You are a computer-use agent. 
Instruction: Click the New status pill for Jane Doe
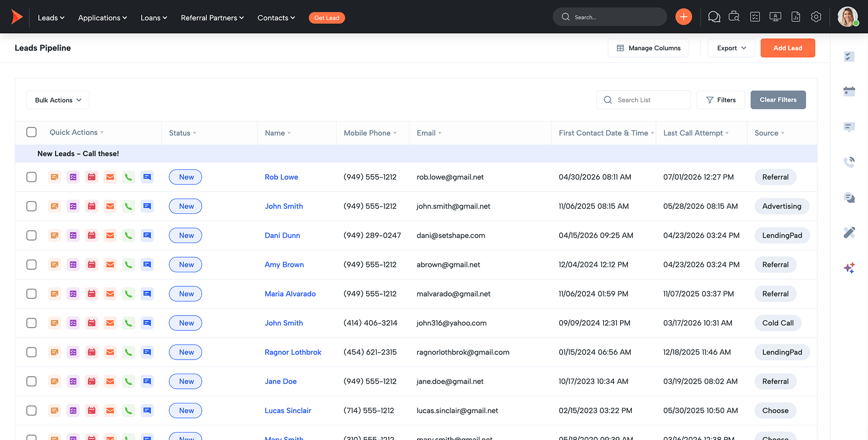coord(186,381)
